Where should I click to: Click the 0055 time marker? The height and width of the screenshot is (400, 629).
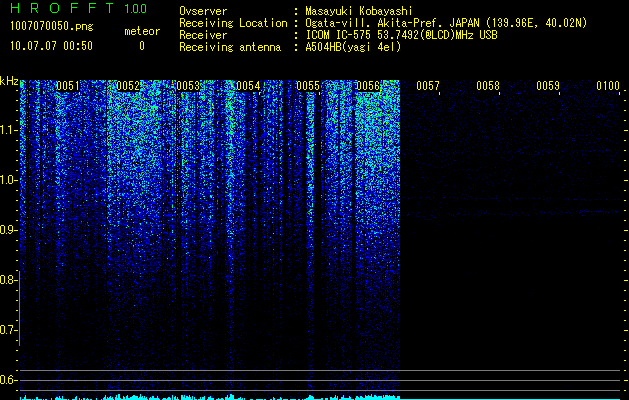point(308,86)
